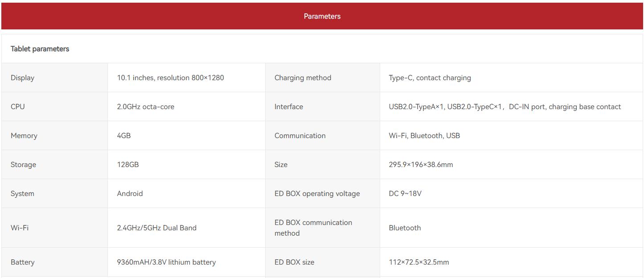Viewport: 644px width, 278px height.
Task: Select the ED BOX communication method label
Action: click(313, 228)
